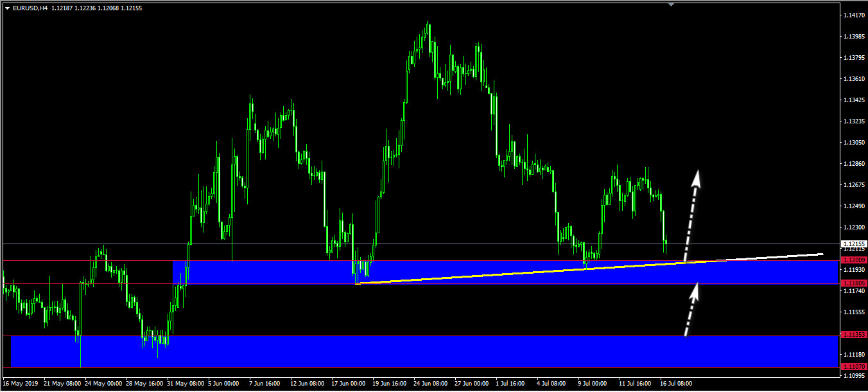
Task: Click the red price label 1.12009
Action: 855,260
